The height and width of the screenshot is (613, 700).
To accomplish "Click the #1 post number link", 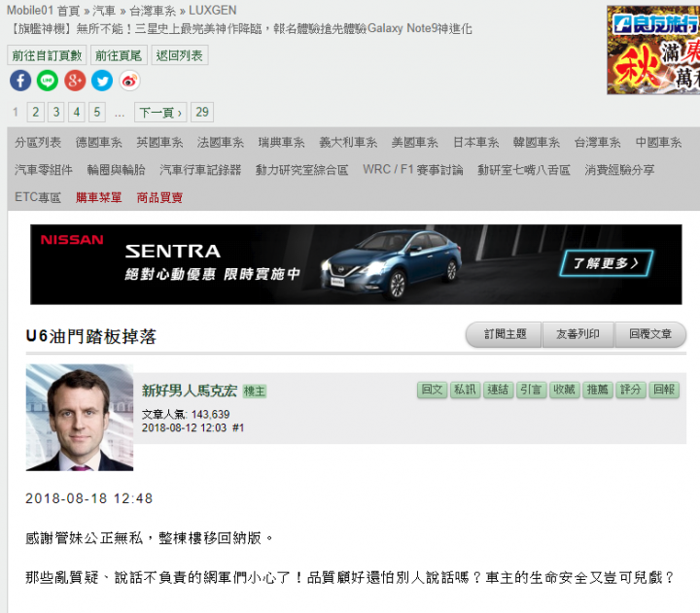I will 238,427.
